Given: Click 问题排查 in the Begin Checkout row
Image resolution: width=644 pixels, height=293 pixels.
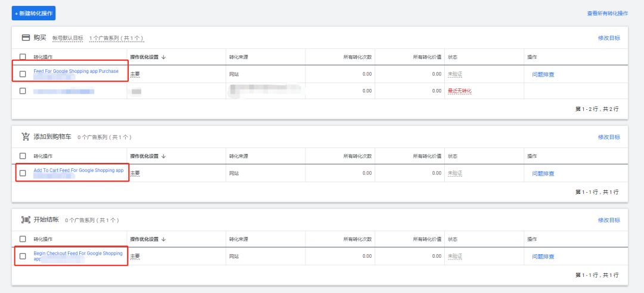Looking at the screenshot, I should click(x=543, y=257).
